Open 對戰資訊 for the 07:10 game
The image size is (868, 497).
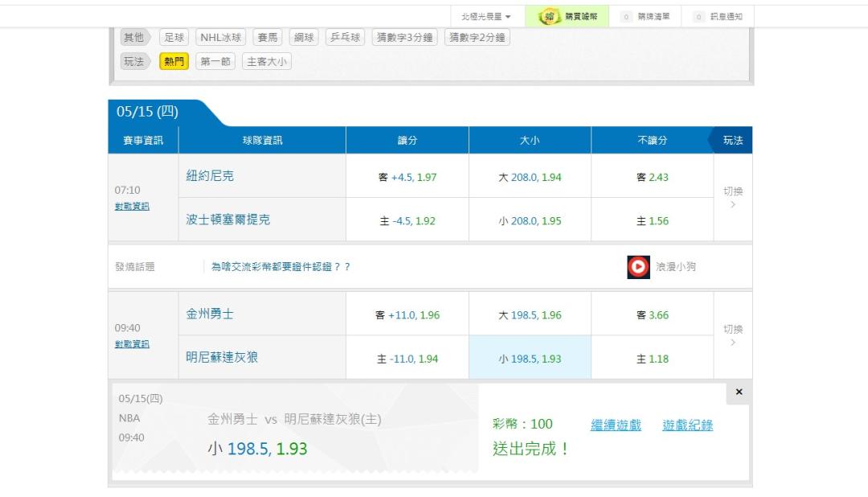(x=132, y=206)
